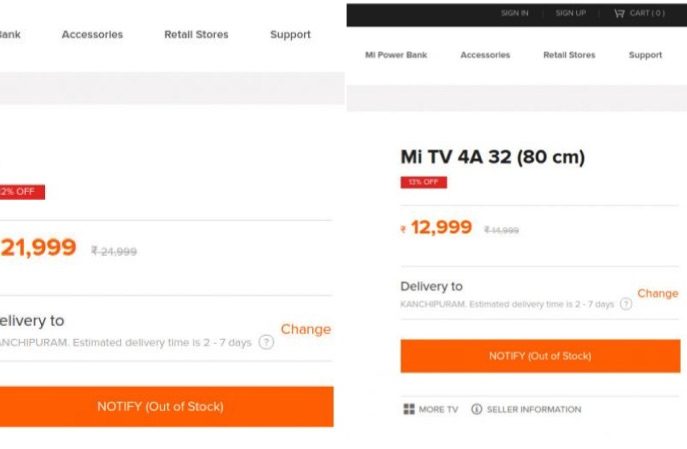Change delivery location in left panel
The height and width of the screenshot is (449, 687).
tap(305, 329)
